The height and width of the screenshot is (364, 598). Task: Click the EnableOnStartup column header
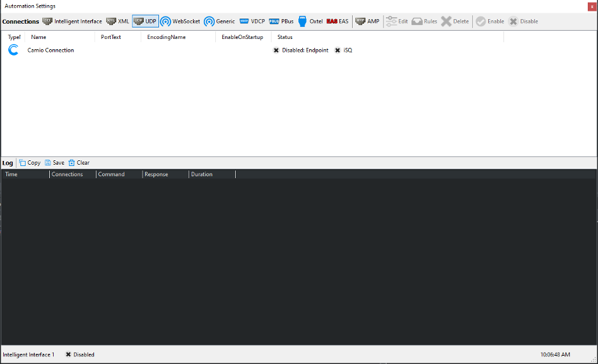(x=242, y=37)
